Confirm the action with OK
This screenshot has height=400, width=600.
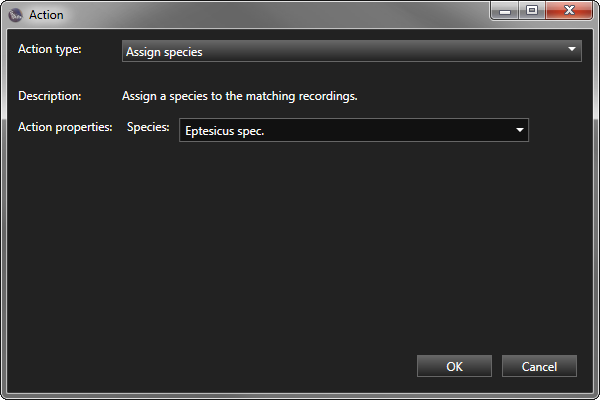[x=454, y=366]
